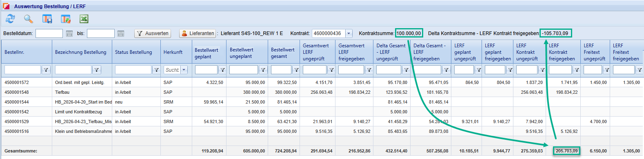644x159 pixels.
Task: Click the filter icon for the Bestellnr. column
Action: [x=46, y=70]
